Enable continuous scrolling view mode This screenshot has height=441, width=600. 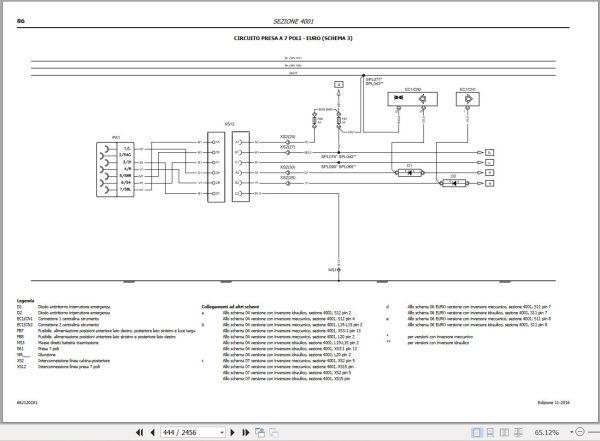pos(490,433)
